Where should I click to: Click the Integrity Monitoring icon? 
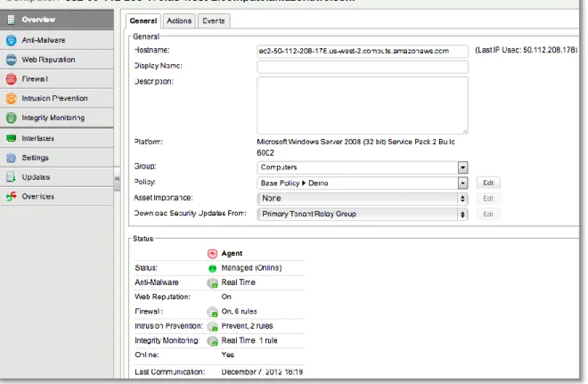(x=12, y=118)
